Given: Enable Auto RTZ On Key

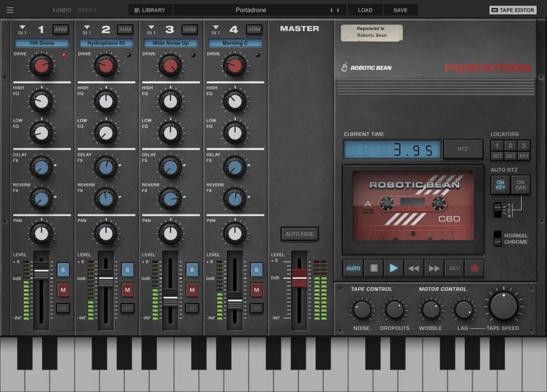Looking at the screenshot, I should (x=501, y=184).
